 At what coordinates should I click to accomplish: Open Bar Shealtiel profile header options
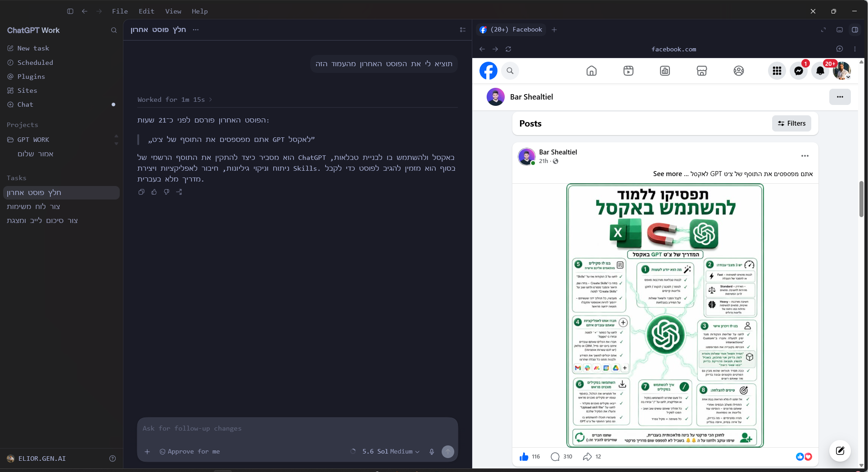coord(840,97)
